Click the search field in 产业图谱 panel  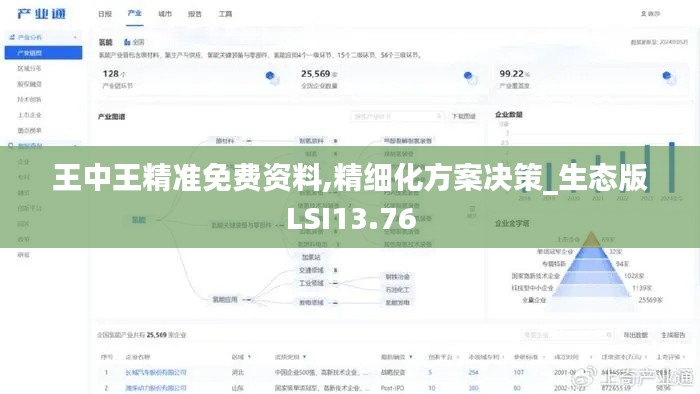point(397,116)
